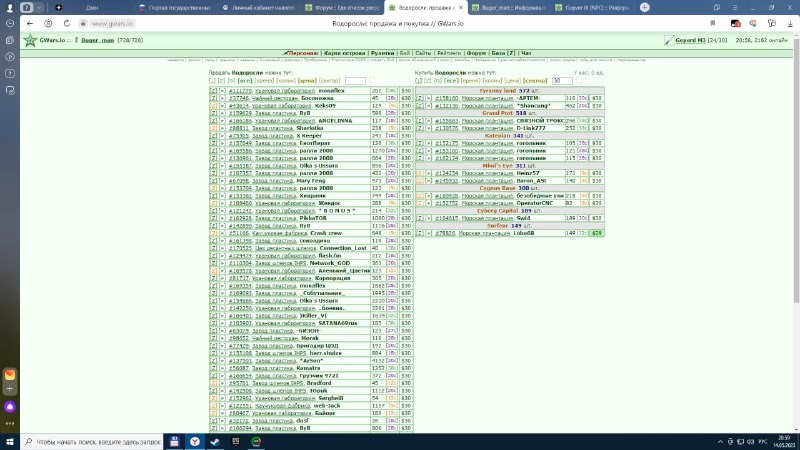Click Grand Port sector header
Viewport: 800px width, 450px height.
(x=509, y=113)
